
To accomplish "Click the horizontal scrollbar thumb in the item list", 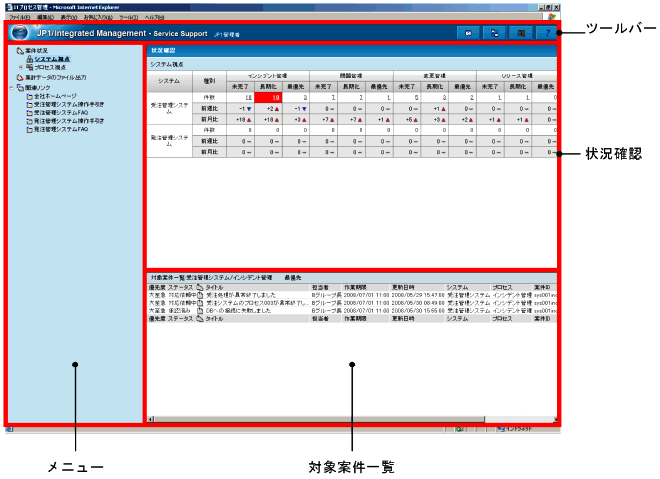I will coord(319,419).
